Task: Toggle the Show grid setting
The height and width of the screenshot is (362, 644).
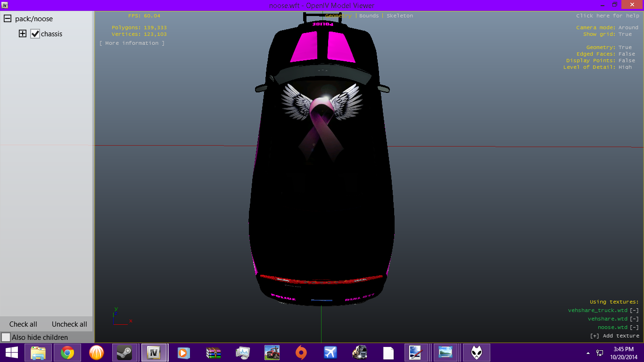Action: point(625,34)
